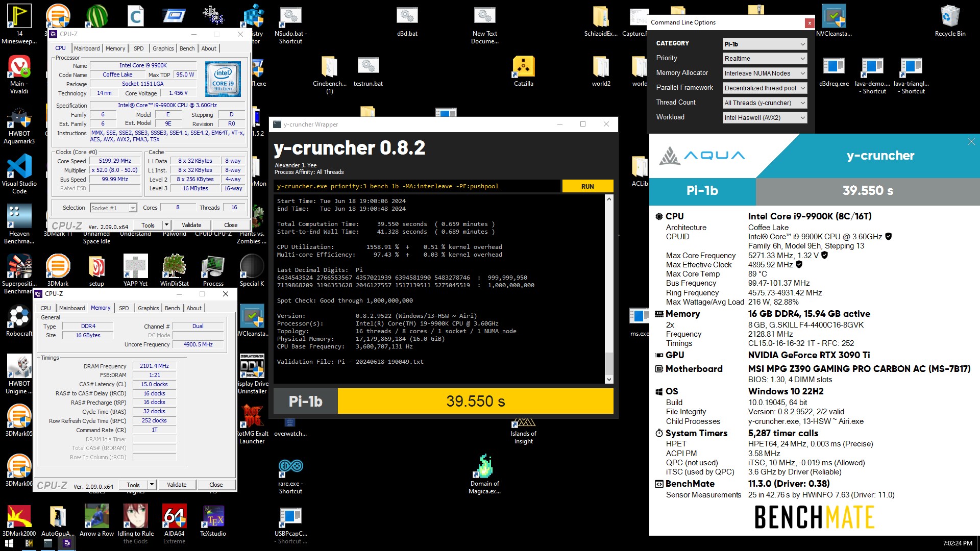Open the 14 Minesweeper desktop icon

pos(19,24)
